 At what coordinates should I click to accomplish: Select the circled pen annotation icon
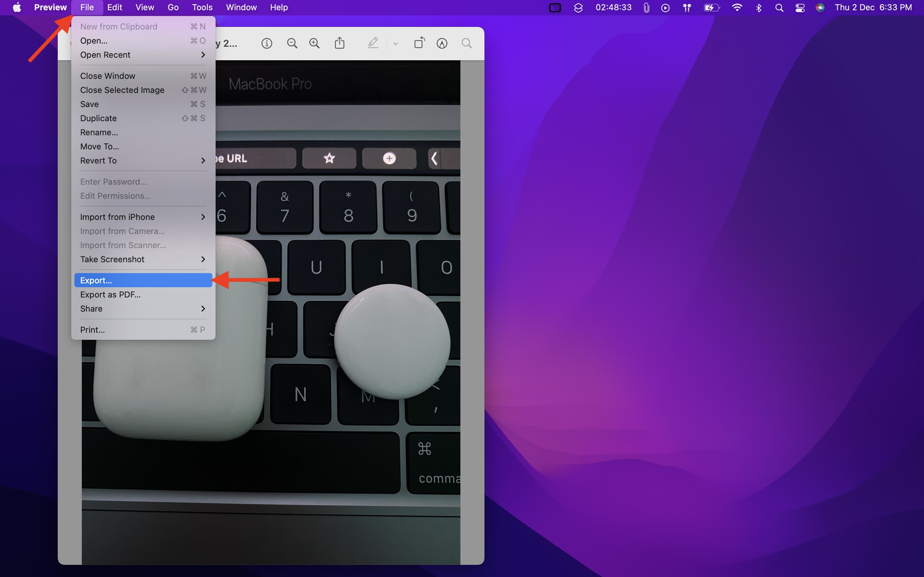pyautogui.click(x=441, y=43)
